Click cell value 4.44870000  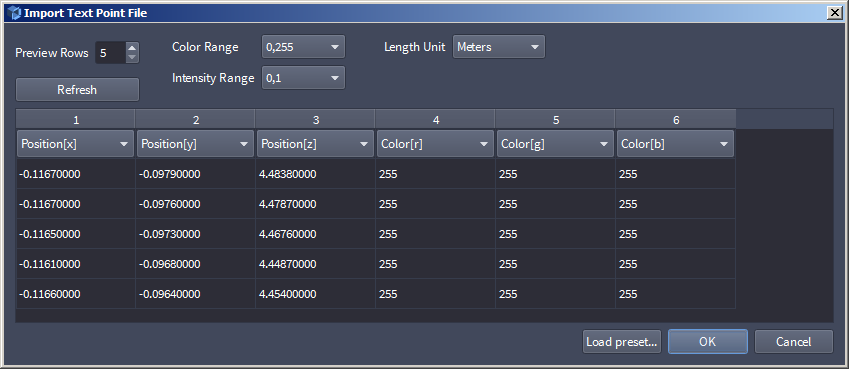[316, 264]
